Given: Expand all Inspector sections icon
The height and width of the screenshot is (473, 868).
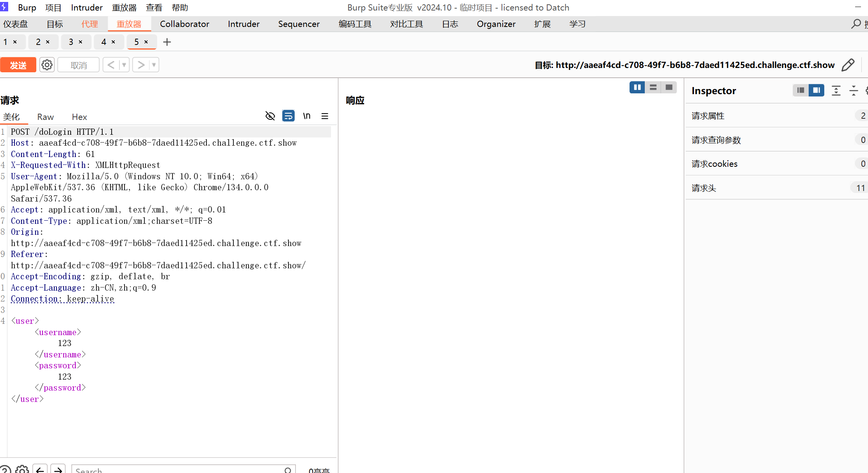Looking at the screenshot, I should click(836, 91).
